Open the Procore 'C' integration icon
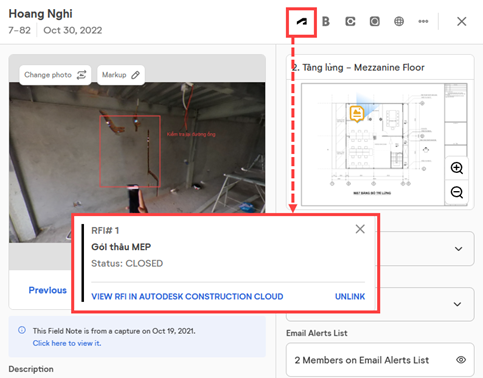The width and height of the screenshot is (483, 378). pos(350,22)
